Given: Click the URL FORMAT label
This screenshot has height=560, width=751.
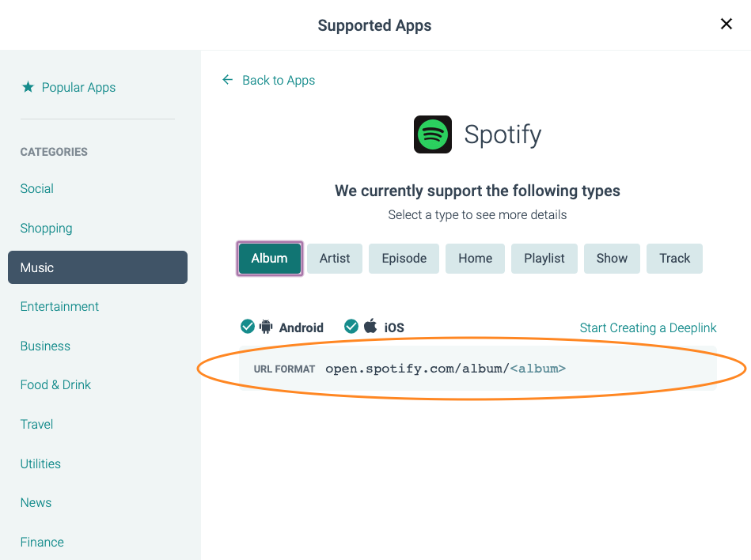Looking at the screenshot, I should [x=284, y=369].
